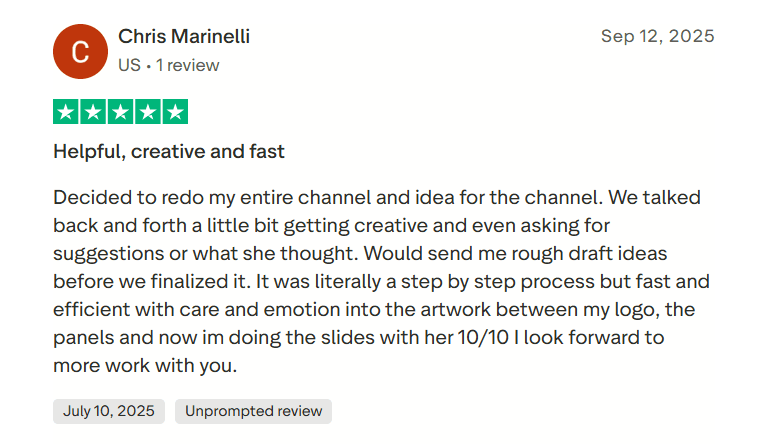Click the Sep 12, 2025 review date

(657, 37)
